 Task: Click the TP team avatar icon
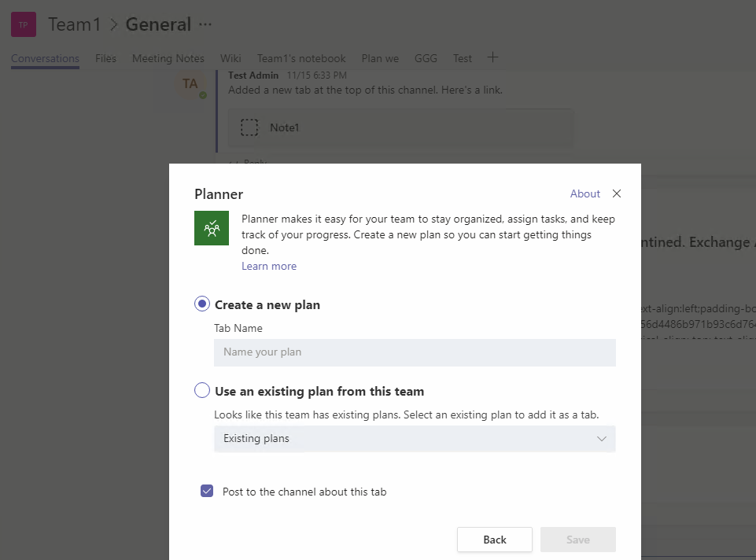tap(24, 24)
